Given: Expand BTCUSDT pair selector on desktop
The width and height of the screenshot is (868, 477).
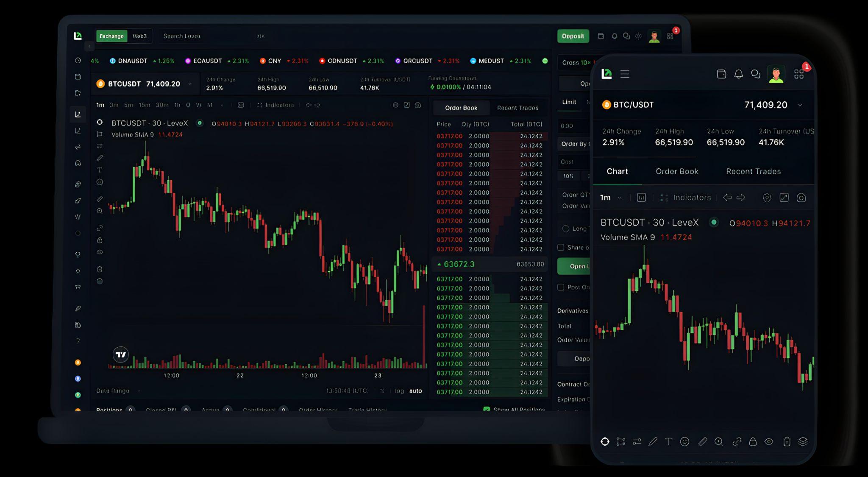Looking at the screenshot, I should [190, 84].
